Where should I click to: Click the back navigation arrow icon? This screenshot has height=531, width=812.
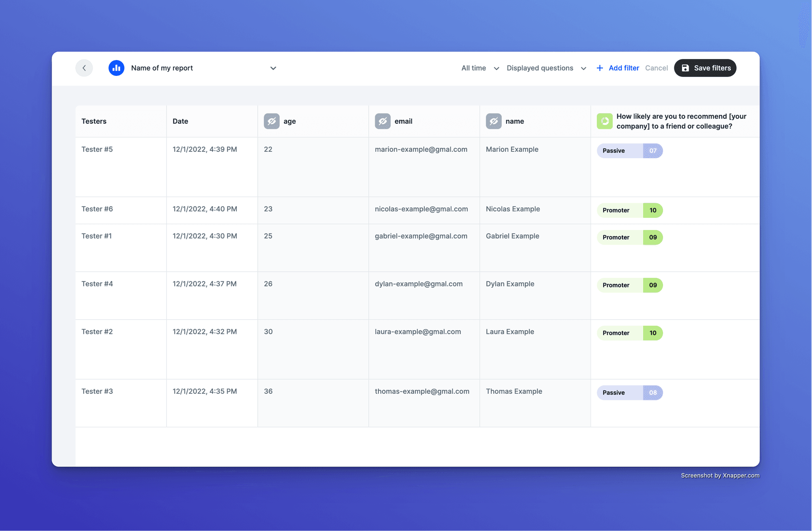point(84,68)
